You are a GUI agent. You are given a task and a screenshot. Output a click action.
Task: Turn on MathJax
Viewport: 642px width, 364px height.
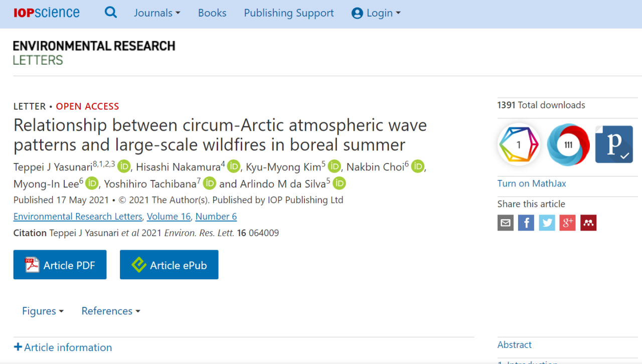pos(532,184)
